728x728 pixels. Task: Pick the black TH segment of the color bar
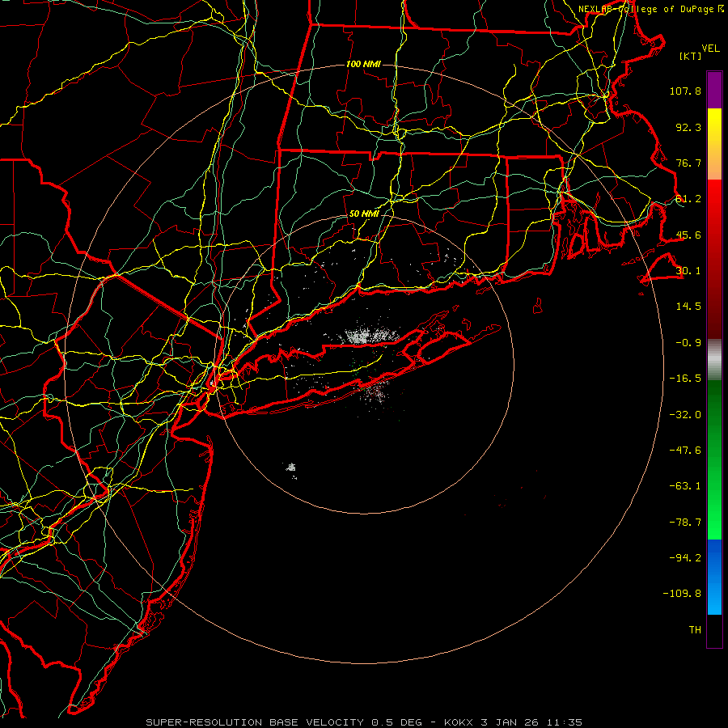pyautogui.click(x=714, y=630)
